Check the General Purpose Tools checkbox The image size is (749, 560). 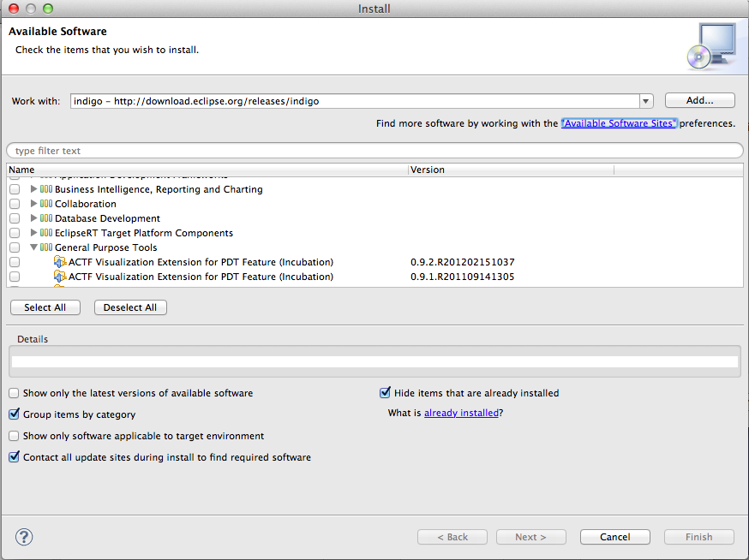(15, 247)
